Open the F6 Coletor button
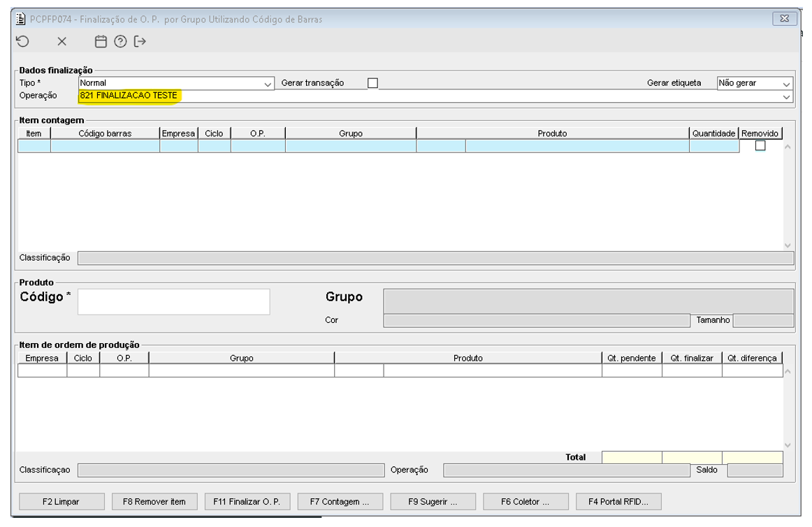 click(x=525, y=502)
